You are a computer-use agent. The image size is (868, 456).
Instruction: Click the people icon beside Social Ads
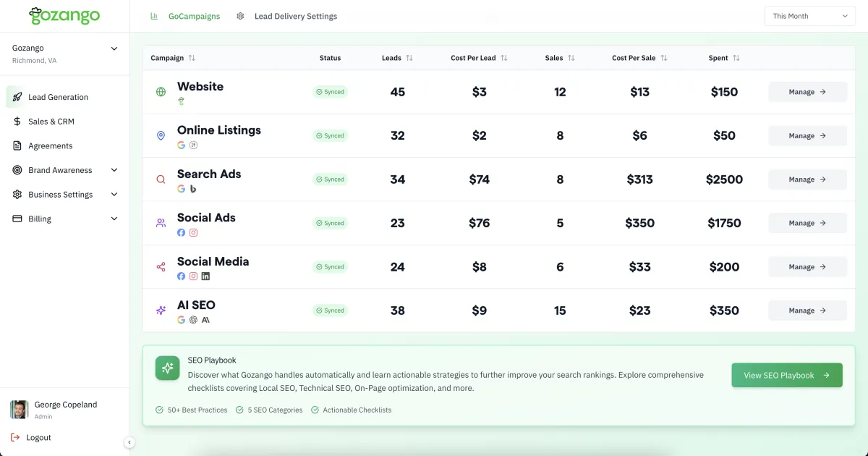coord(161,223)
